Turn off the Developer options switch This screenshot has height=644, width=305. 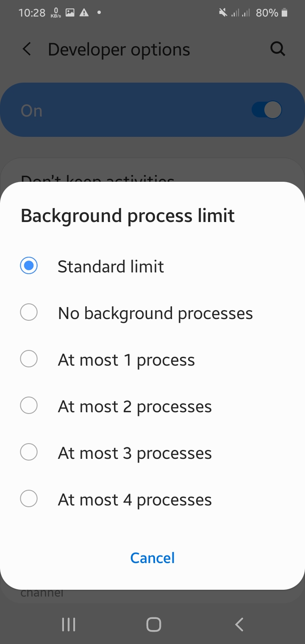click(266, 110)
